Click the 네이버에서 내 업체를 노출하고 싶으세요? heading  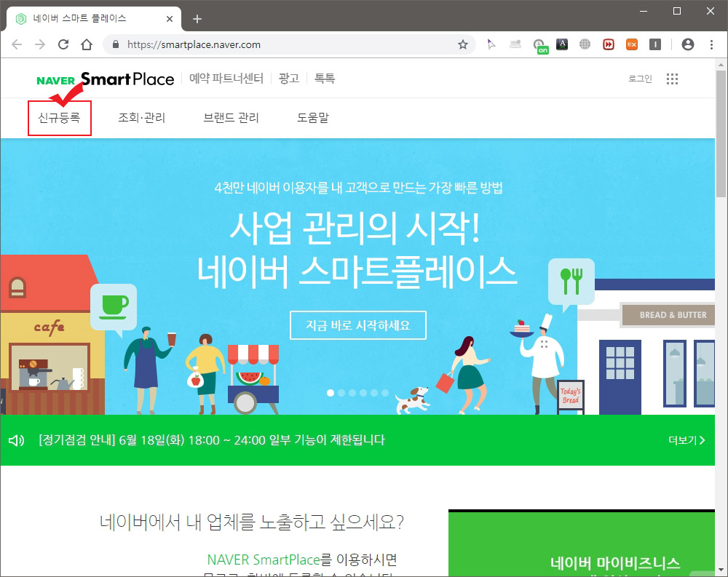(x=252, y=522)
